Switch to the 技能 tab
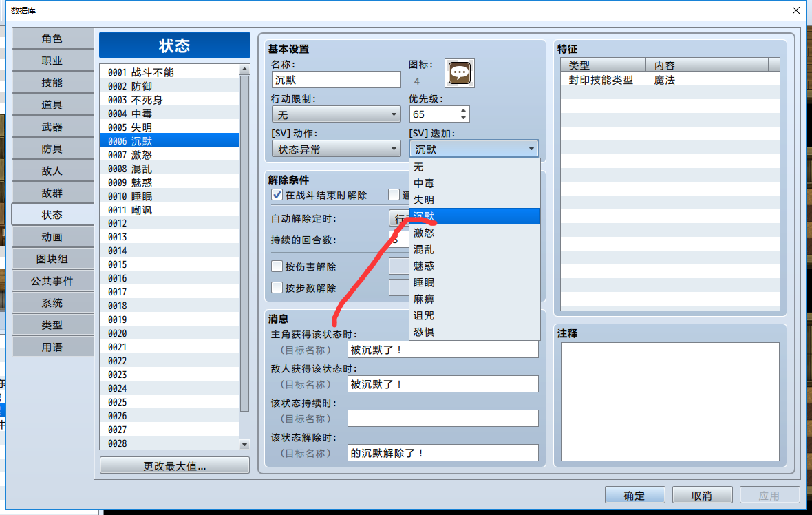The image size is (812, 515). pyautogui.click(x=52, y=83)
